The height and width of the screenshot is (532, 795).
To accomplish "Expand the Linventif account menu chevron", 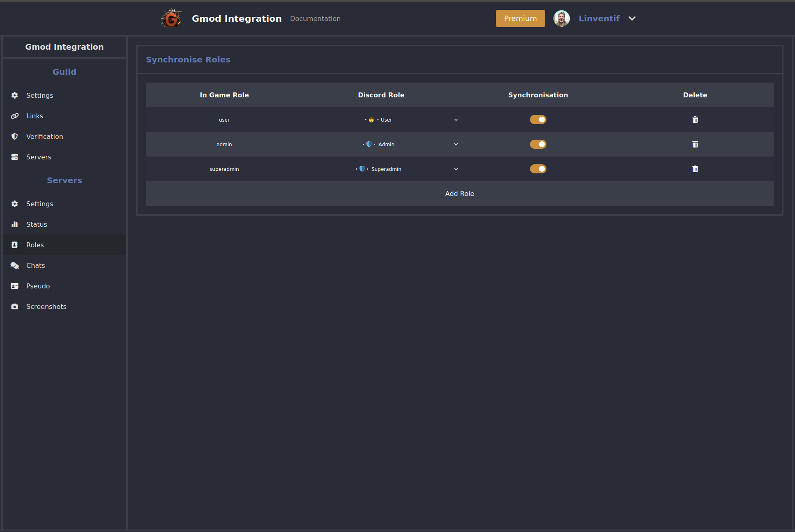I will point(632,18).
